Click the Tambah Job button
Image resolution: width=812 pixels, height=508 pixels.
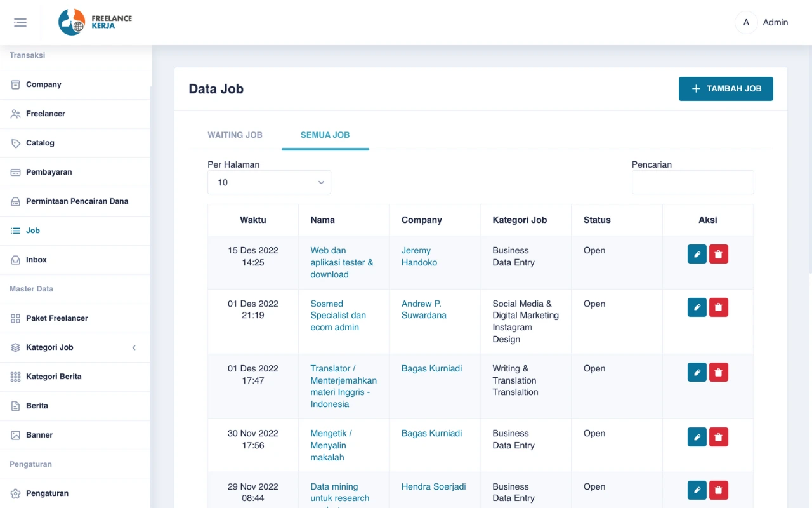click(725, 89)
